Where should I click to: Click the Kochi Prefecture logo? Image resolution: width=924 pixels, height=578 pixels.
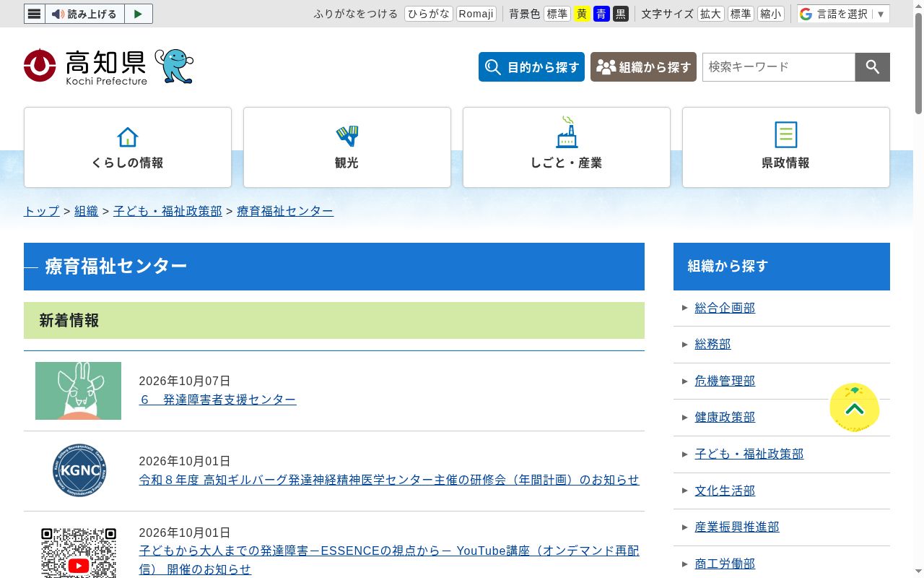[85, 66]
